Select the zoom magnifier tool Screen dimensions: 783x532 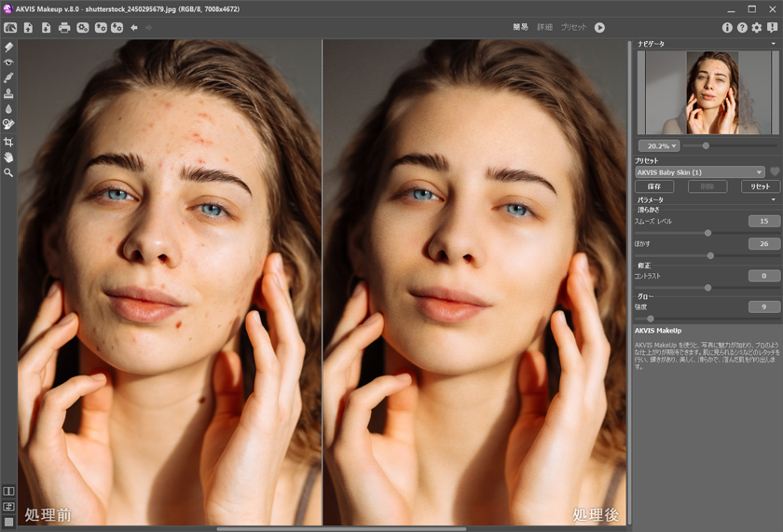pyautogui.click(x=8, y=172)
